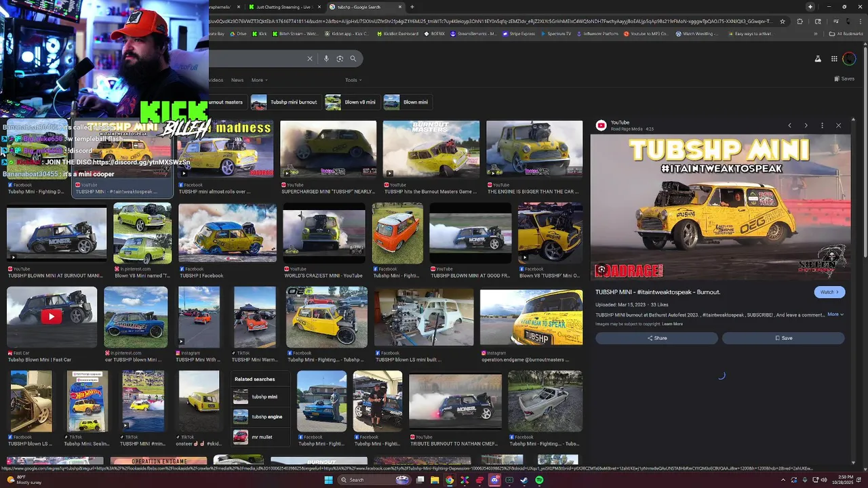Image resolution: width=868 pixels, height=488 pixels.
Task: Click the lens icon on preview image
Action: coord(601,270)
